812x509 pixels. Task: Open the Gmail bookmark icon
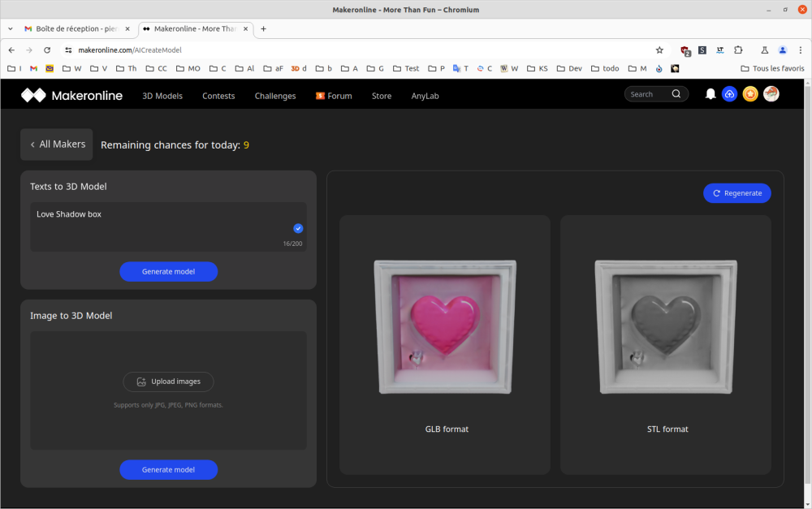(33, 68)
